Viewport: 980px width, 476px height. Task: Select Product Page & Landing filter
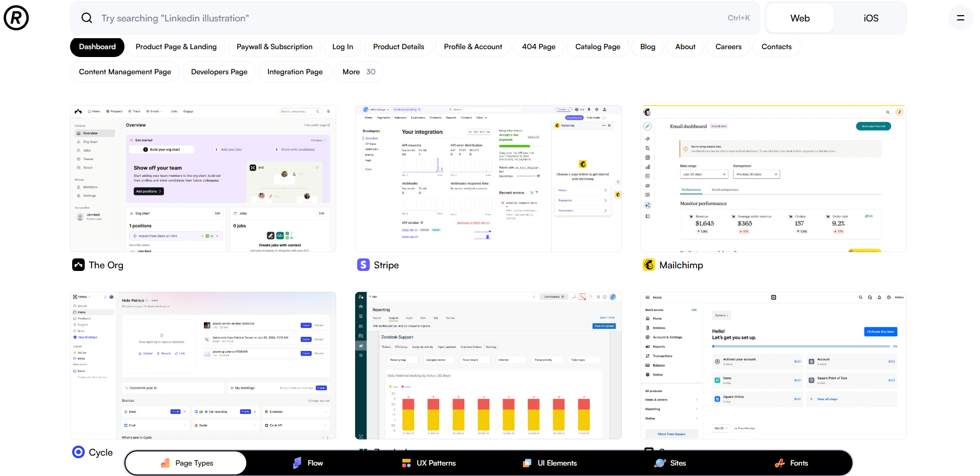click(176, 47)
